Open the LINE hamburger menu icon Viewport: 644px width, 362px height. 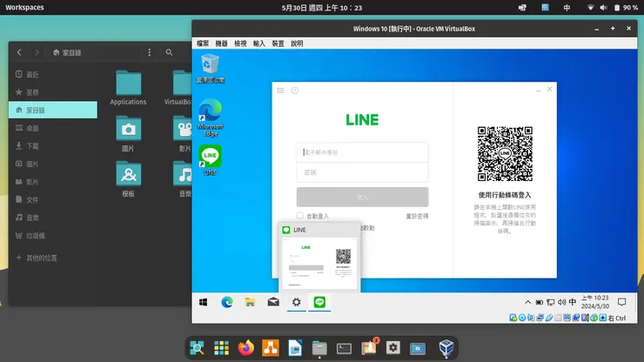pos(280,90)
